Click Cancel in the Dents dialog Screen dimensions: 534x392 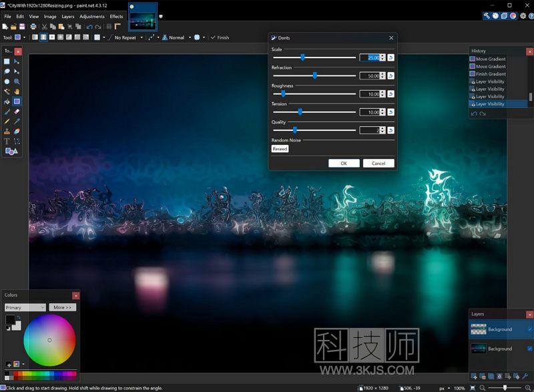(x=378, y=163)
